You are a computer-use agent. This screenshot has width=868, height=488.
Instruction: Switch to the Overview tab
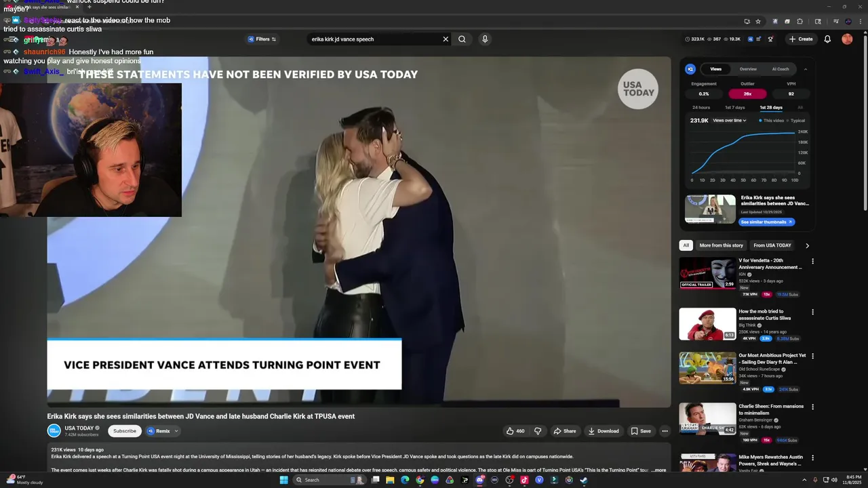coord(748,69)
